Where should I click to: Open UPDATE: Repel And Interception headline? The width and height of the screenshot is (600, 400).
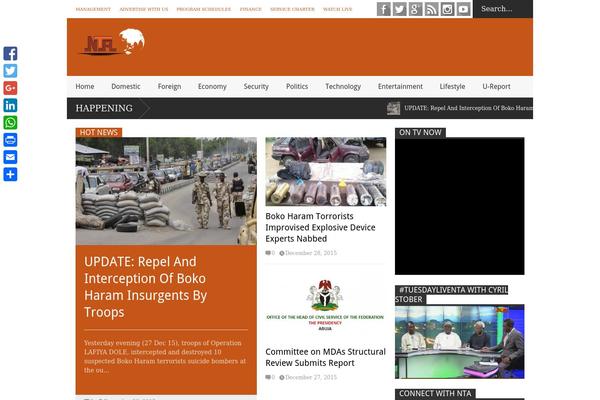[146, 287]
